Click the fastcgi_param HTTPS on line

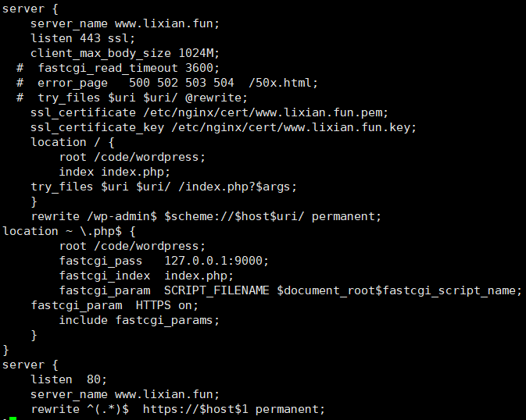pyautogui.click(x=114, y=305)
